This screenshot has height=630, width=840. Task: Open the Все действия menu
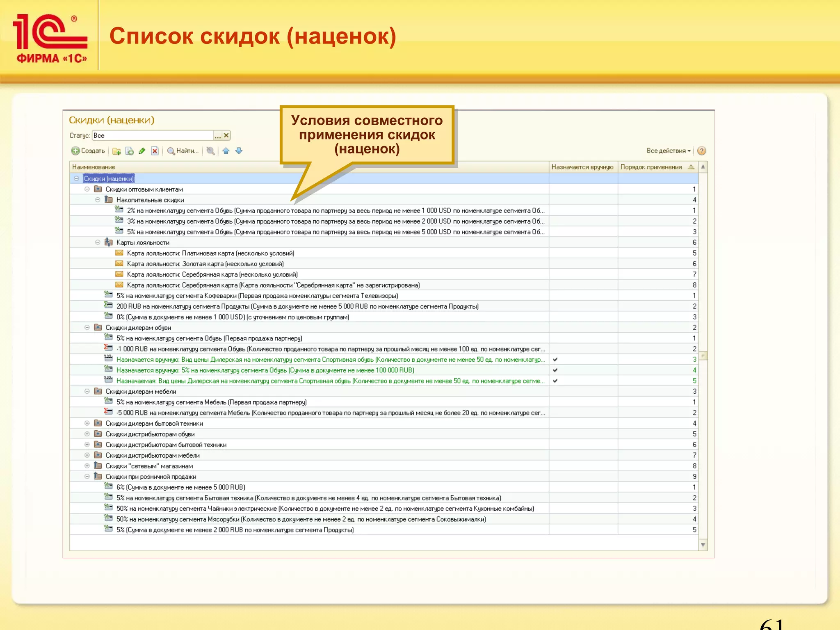tap(669, 151)
